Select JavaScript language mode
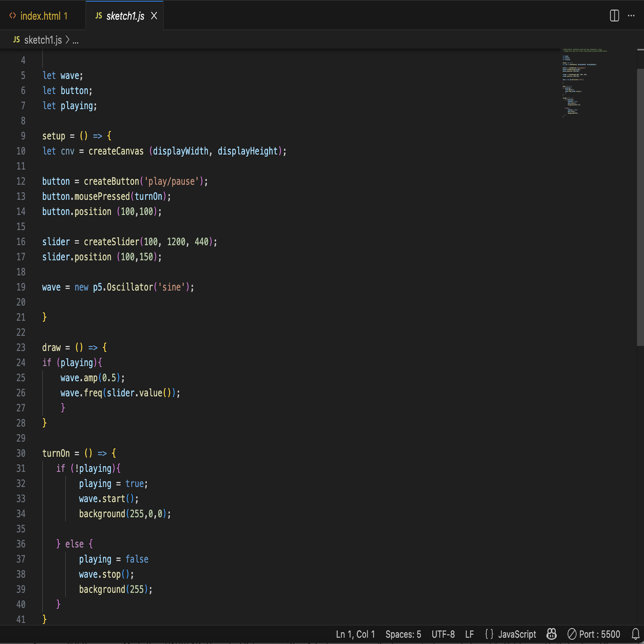644x644 pixels. [517, 634]
